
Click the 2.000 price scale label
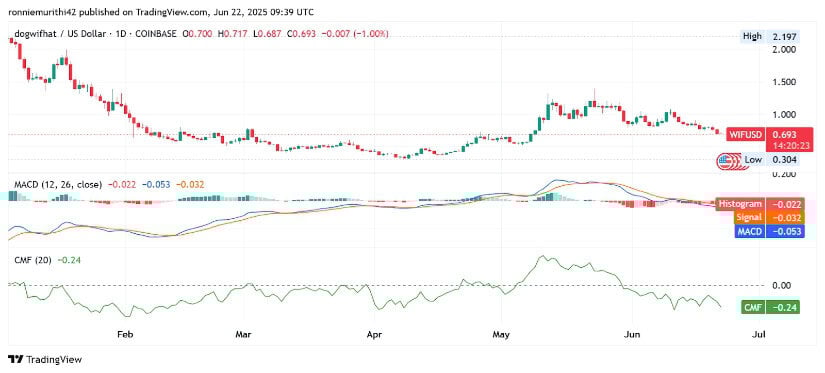tap(784, 49)
